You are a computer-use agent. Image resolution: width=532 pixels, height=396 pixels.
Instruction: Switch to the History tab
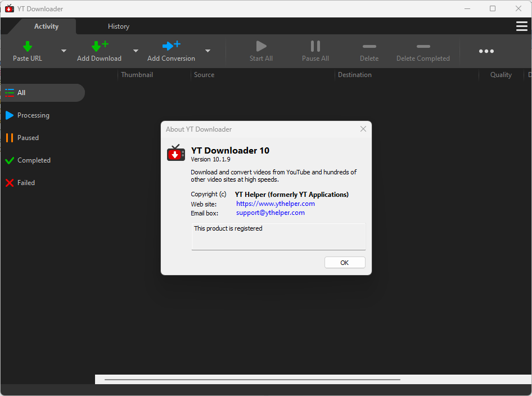pos(119,26)
